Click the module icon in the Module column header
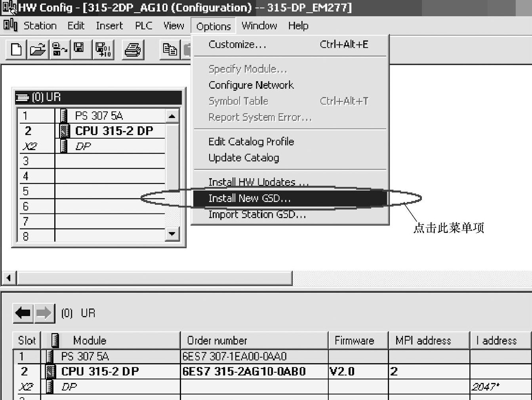This screenshot has width=532, height=400. (55, 341)
